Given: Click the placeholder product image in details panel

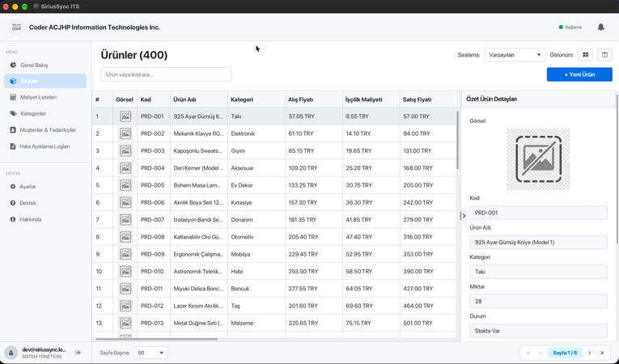Looking at the screenshot, I should click(538, 159).
